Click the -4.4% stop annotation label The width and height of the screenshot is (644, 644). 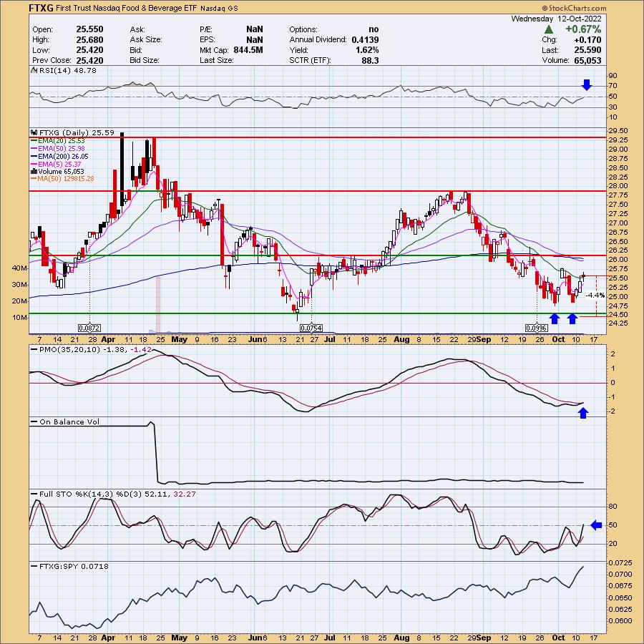click(595, 295)
